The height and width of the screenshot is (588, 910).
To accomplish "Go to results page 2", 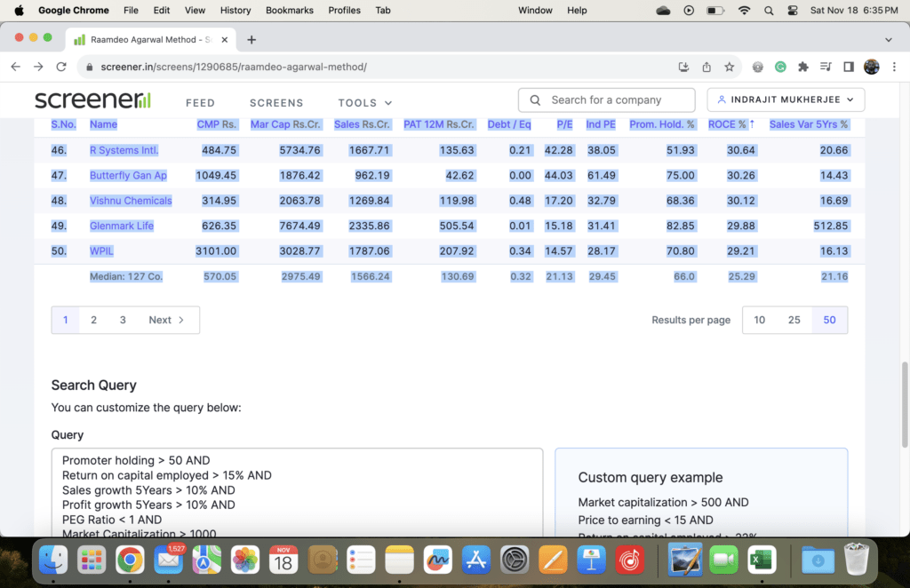I will (93, 320).
